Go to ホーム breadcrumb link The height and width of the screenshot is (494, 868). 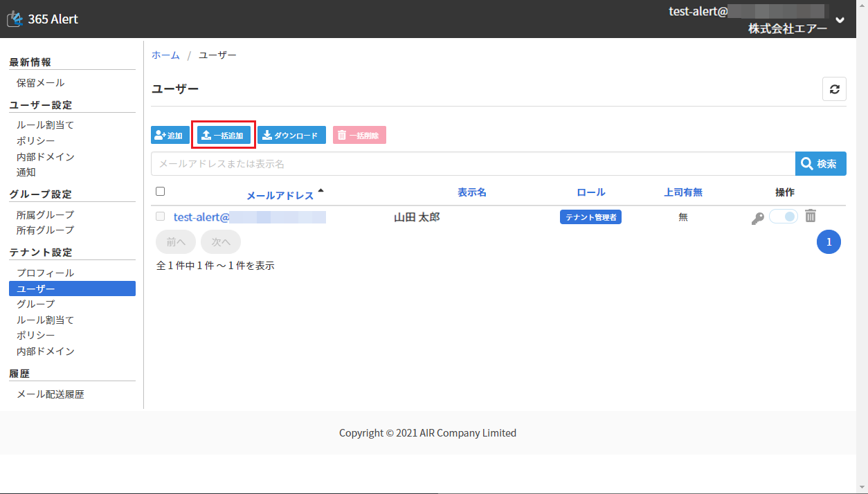point(165,55)
